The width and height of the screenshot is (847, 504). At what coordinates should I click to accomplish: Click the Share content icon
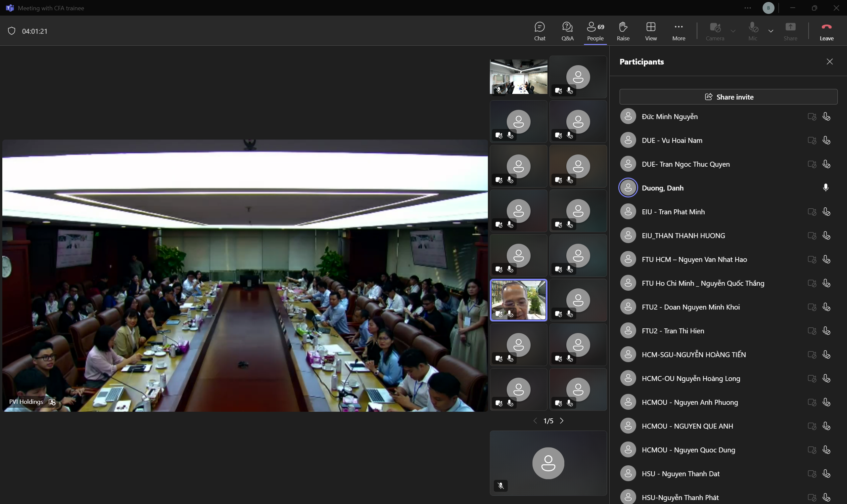[790, 31]
